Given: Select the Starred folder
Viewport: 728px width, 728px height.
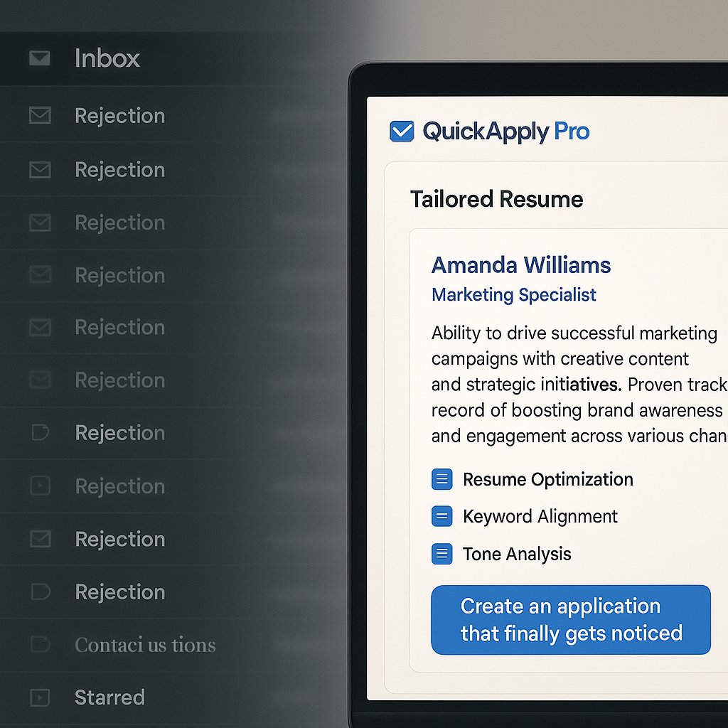Looking at the screenshot, I should 110,697.
